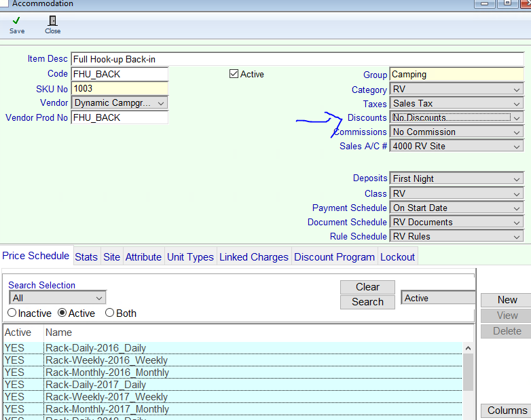Viewport: 531px width, 420px height.
Task: Switch to the Unit Types tab
Action: [190, 257]
